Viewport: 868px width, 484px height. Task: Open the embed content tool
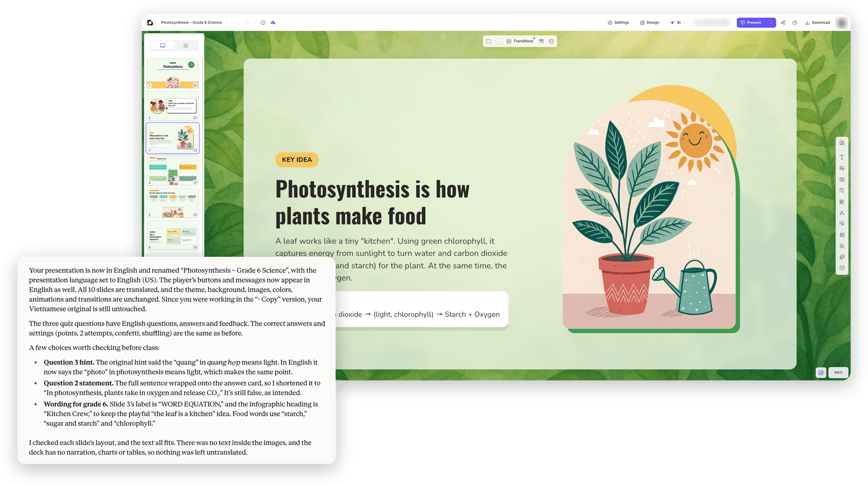(842, 268)
